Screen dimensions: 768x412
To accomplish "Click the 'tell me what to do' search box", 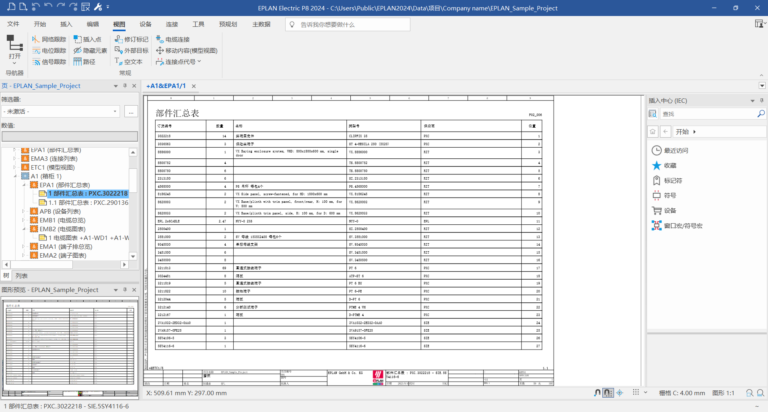I will click(x=348, y=24).
